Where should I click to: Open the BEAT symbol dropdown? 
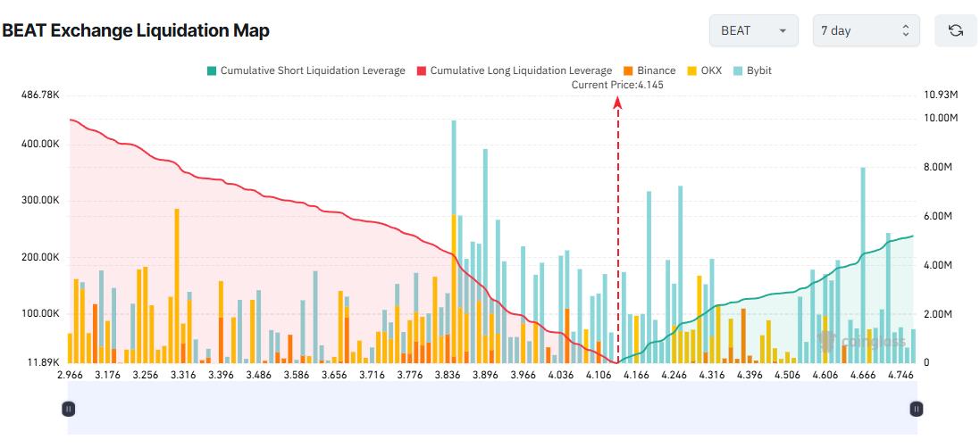753,30
